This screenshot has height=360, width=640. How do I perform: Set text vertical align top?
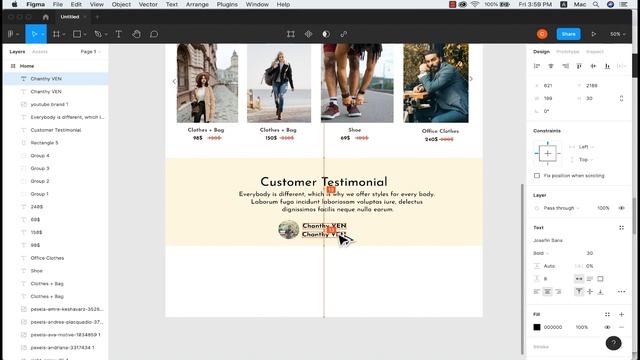coord(579,292)
